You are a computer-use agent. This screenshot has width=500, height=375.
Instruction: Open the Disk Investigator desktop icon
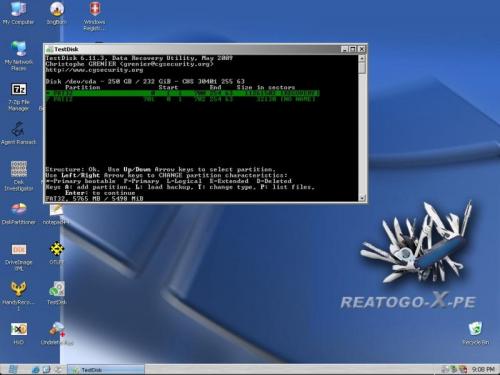(x=19, y=176)
